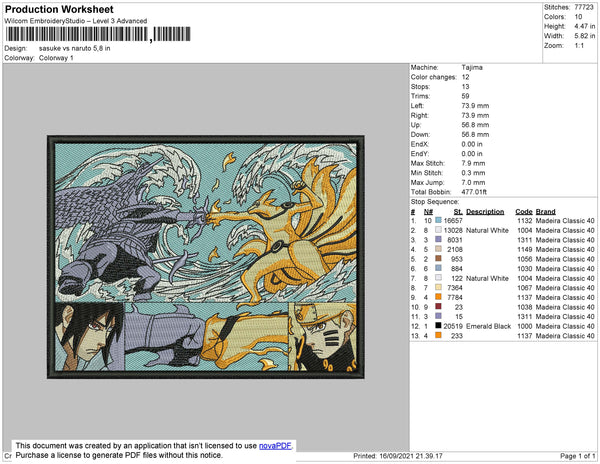Click the Trims value '59'
Viewport: 600px width, 464px height.
pyautogui.click(x=465, y=96)
